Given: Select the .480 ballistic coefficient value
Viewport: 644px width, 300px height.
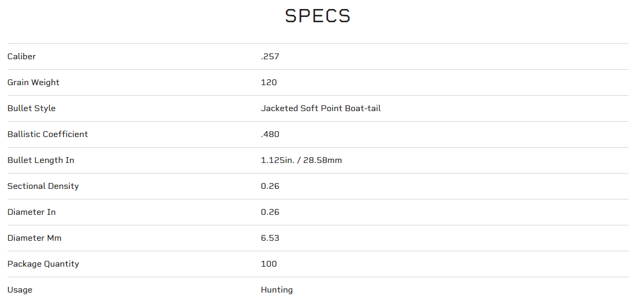Looking at the screenshot, I should pyautogui.click(x=270, y=134).
